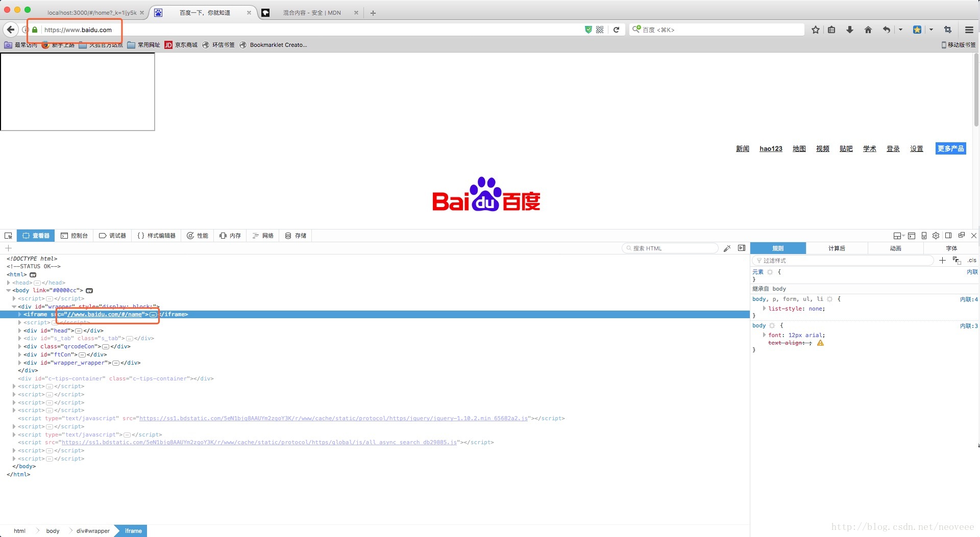Switch to the 控制台 console tab
The height and width of the screenshot is (537, 980).
coord(74,236)
